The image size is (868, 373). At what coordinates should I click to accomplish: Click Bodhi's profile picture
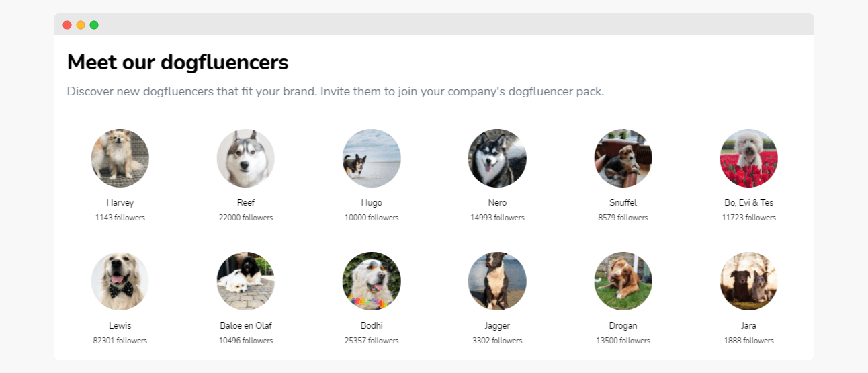click(x=372, y=281)
